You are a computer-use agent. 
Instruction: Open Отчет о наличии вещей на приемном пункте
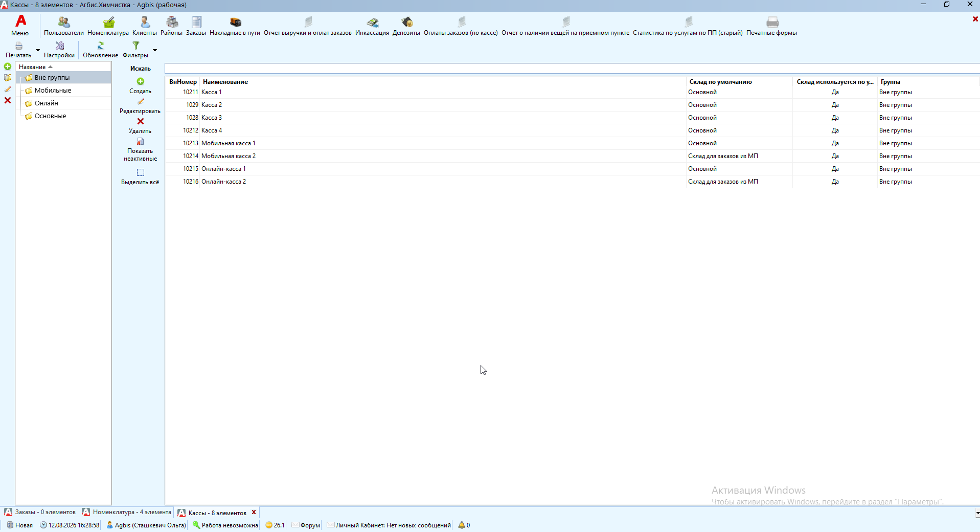click(x=565, y=26)
